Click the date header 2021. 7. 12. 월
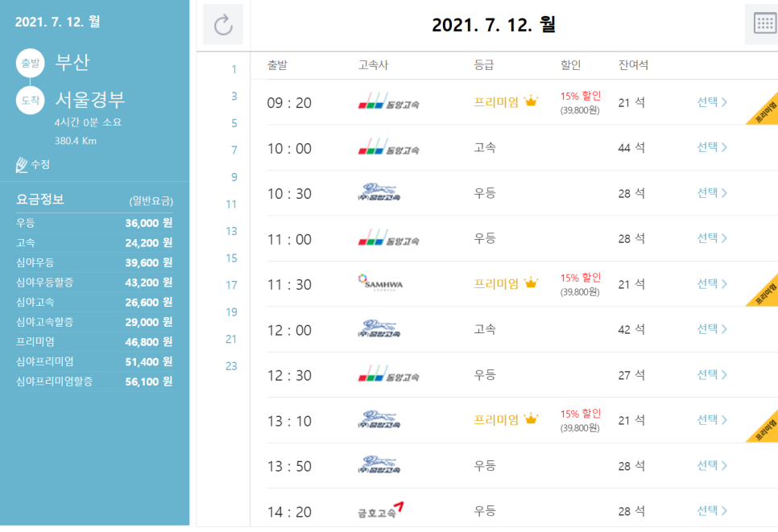This screenshot has width=778, height=532. [494, 25]
